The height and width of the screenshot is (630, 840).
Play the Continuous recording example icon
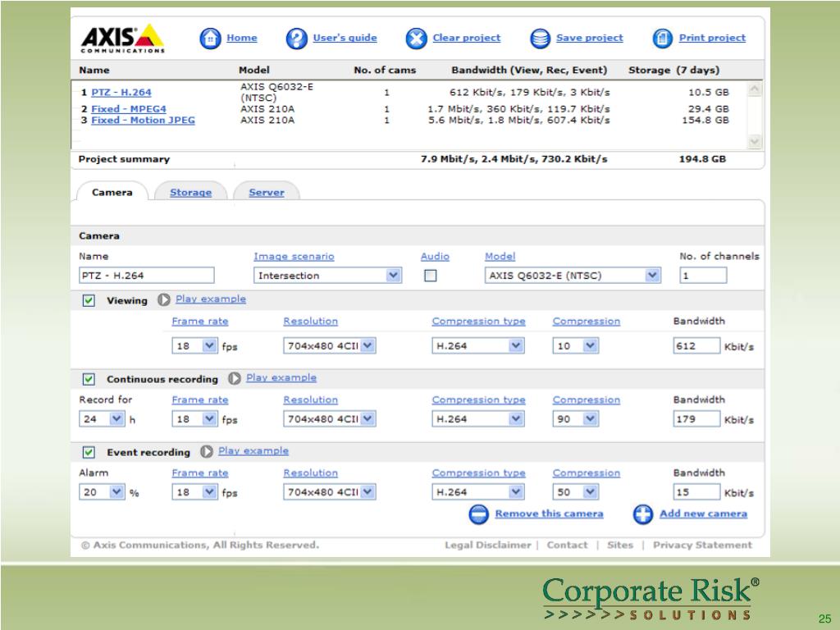235,379
